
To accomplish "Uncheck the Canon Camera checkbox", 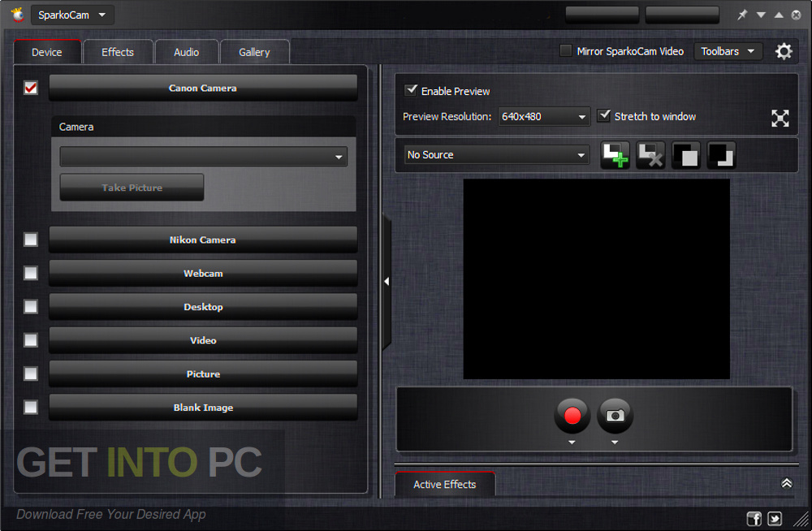I will (x=31, y=88).
